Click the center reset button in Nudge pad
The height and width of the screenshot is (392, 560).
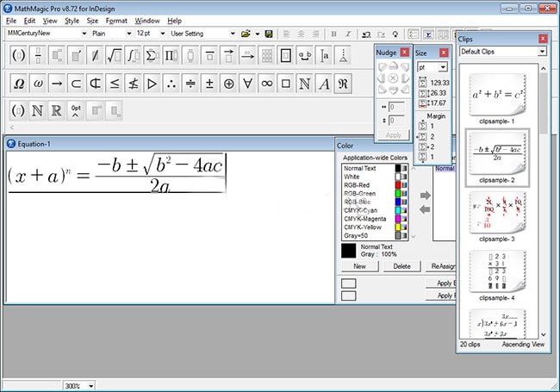pyautogui.click(x=393, y=78)
